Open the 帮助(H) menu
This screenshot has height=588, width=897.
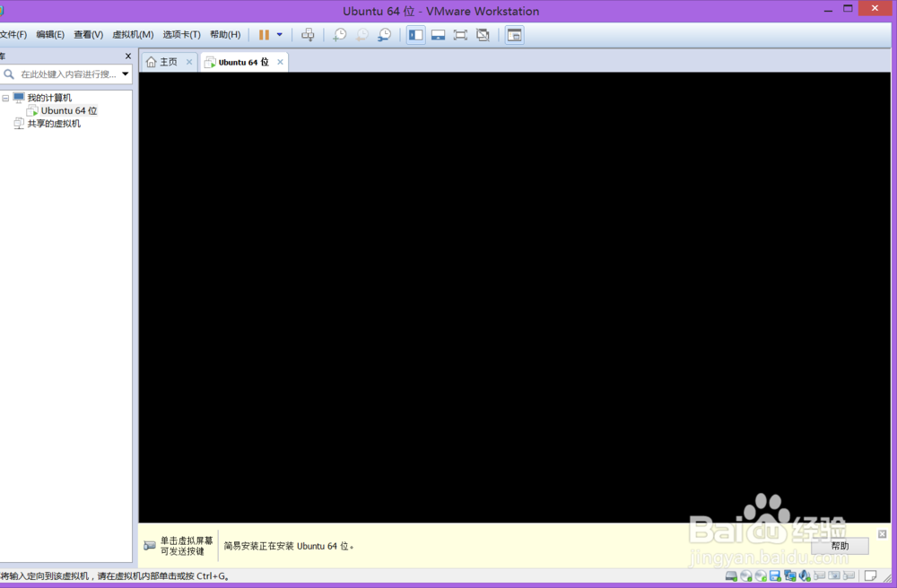tap(225, 35)
